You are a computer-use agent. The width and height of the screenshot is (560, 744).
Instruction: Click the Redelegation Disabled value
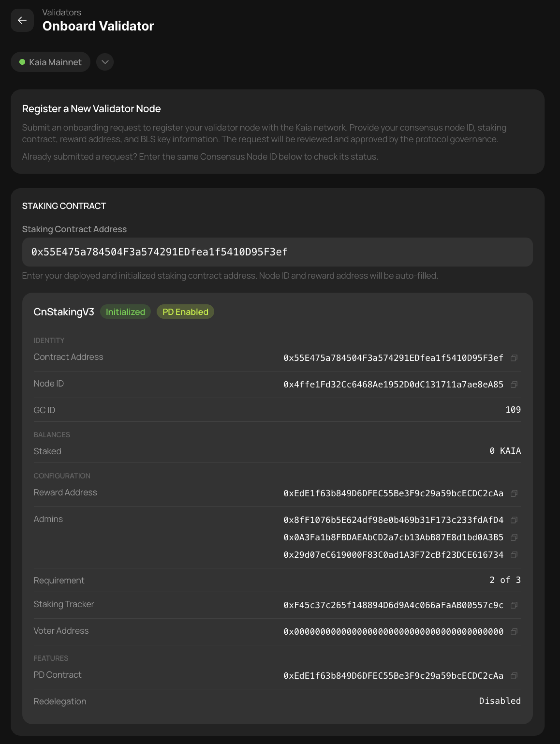click(500, 701)
